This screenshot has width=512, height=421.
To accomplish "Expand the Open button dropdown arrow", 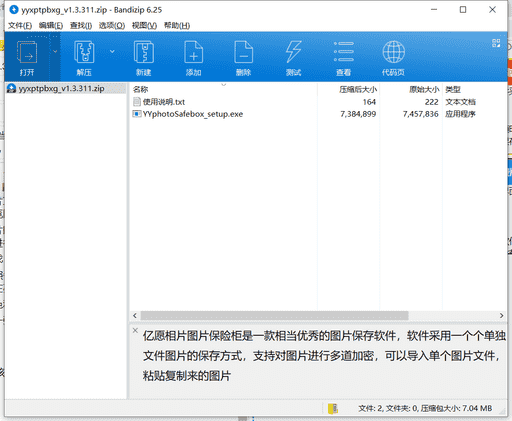I will 55,51.
